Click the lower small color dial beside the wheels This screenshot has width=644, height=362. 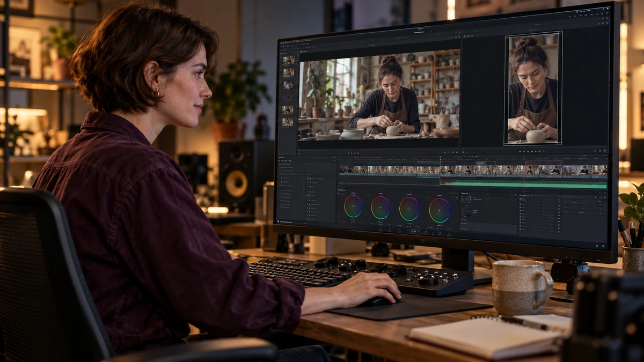coord(466,212)
